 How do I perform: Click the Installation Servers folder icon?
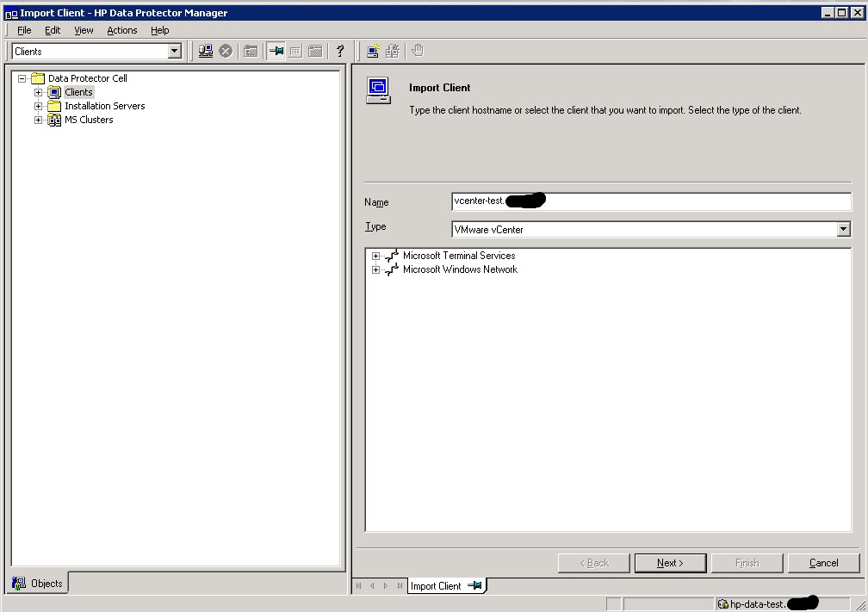coord(54,106)
